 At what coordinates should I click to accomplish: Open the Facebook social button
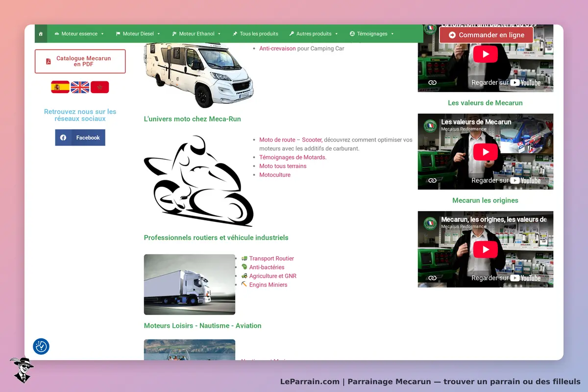(80, 138)
